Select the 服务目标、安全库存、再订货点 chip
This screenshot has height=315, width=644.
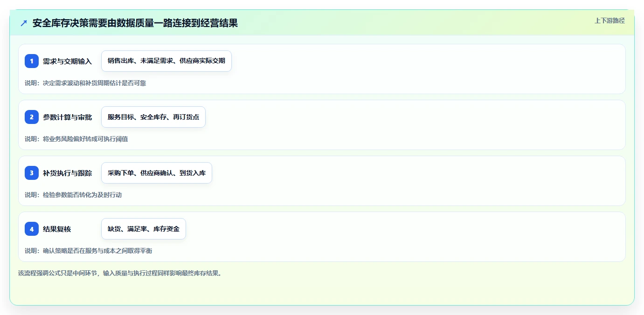tap(153, 117)
